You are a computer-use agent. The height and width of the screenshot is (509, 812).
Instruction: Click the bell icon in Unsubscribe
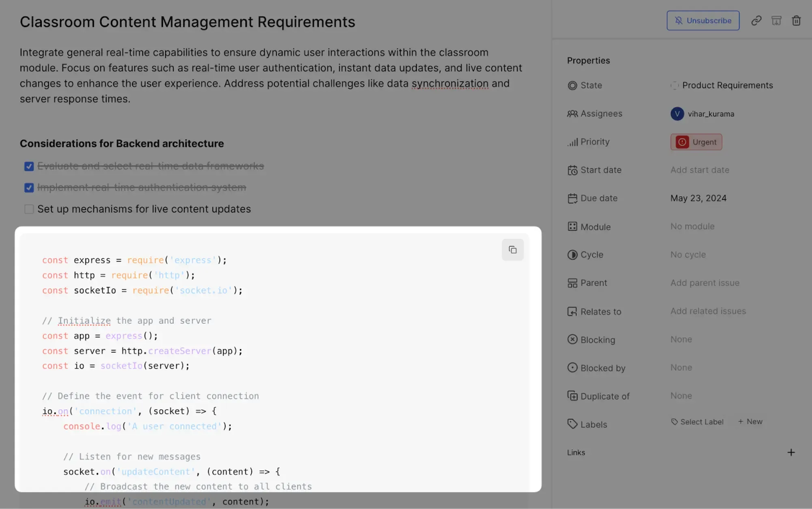(x=678, y=21)
